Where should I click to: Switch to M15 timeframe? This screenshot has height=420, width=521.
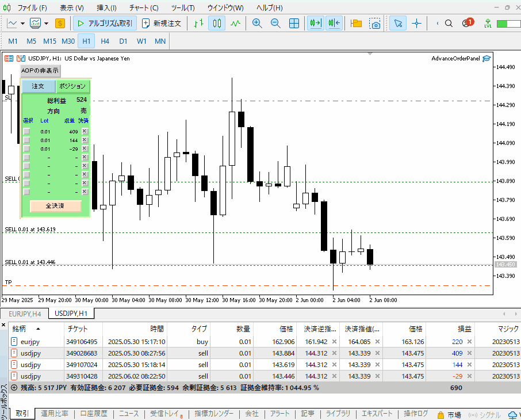(50, 41)
